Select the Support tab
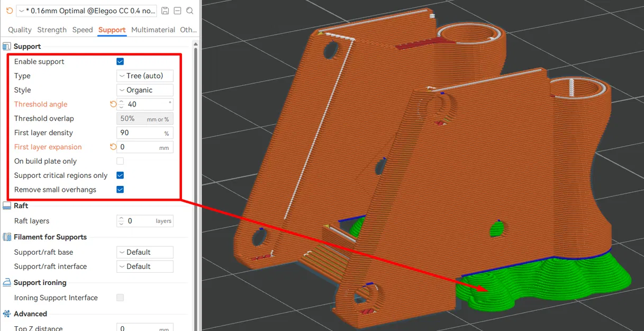The height and width of the screenshot is (331, 644). [112, 30]
